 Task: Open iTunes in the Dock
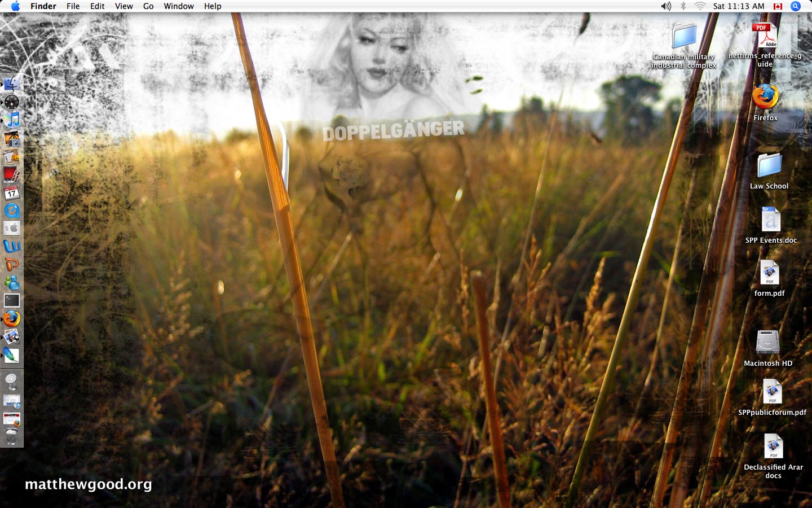click(12, 120)
